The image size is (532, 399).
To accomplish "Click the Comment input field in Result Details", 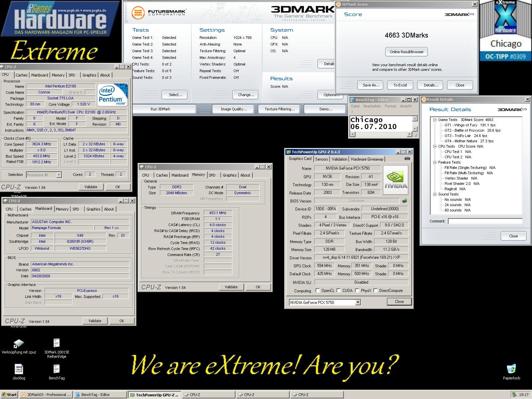I will pyautogui.click(x=485, y=221).
